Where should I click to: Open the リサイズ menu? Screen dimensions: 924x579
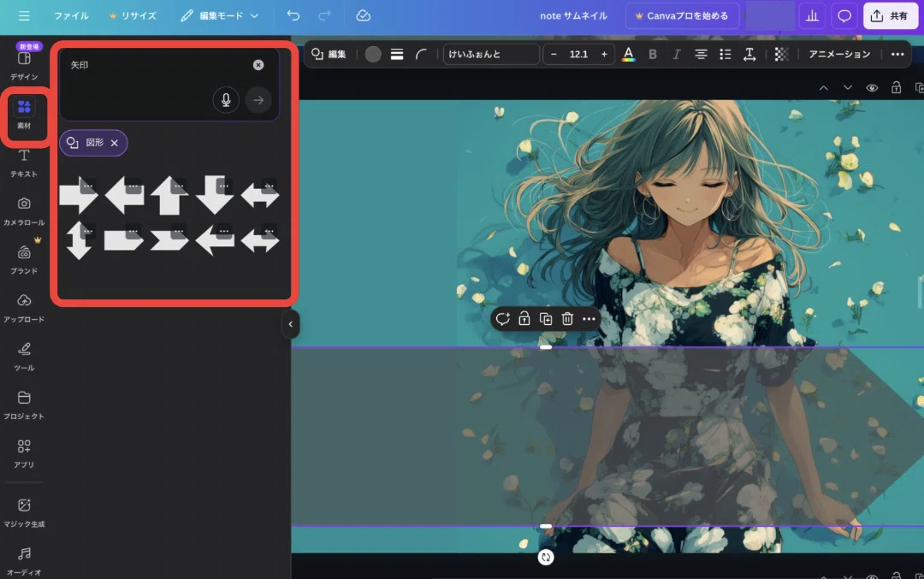[x=133, y=16]
